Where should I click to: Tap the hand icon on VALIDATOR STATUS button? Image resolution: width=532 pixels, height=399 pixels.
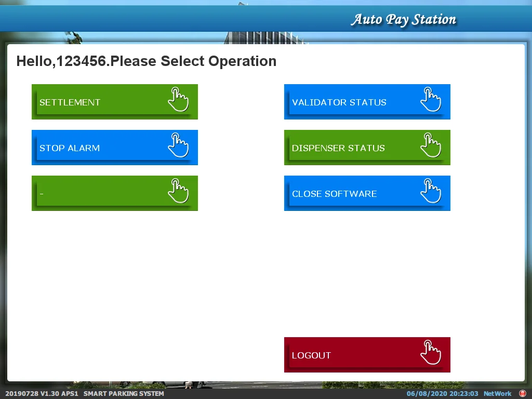[431, 100]
